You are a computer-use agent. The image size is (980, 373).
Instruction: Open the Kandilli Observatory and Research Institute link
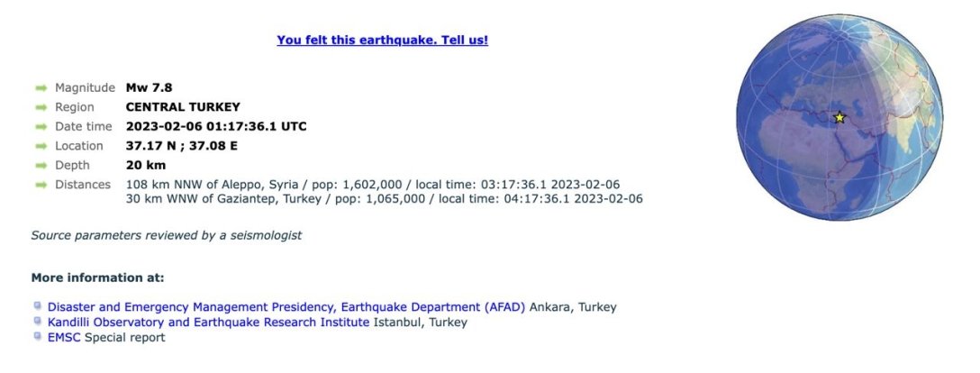pos(208,323)
